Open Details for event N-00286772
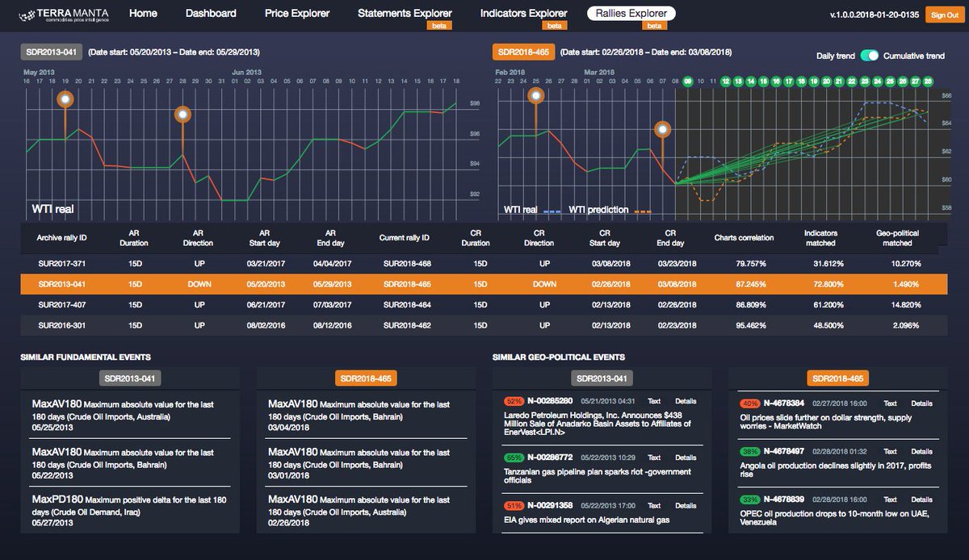Viewport: 969px width, 560px height. point(686,457)
